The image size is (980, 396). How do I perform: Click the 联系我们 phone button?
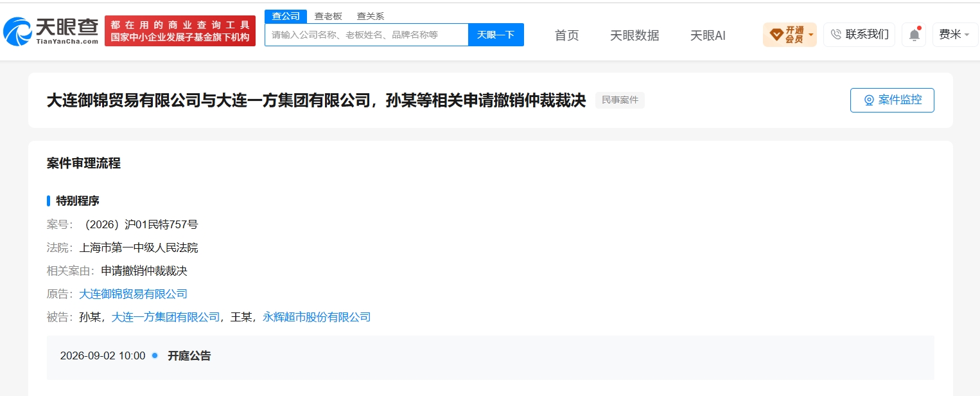[859, 35]
